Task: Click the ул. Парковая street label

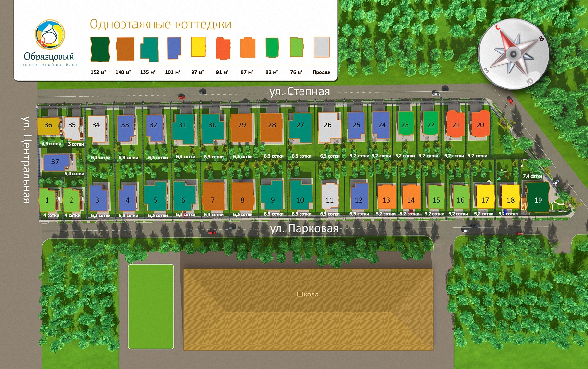Action: tap(304, 229)
